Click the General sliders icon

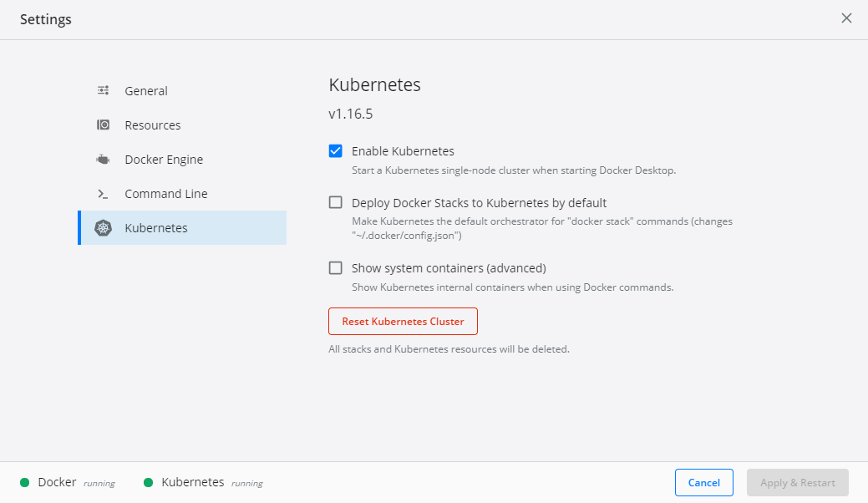pyautogui.click(x=104, y=90)
